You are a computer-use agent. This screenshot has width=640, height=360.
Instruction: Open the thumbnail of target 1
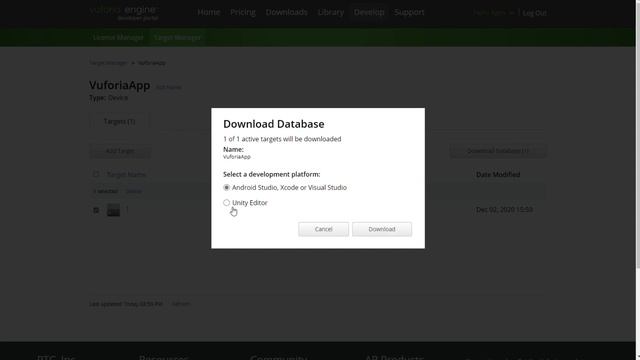tap(113, 210)
